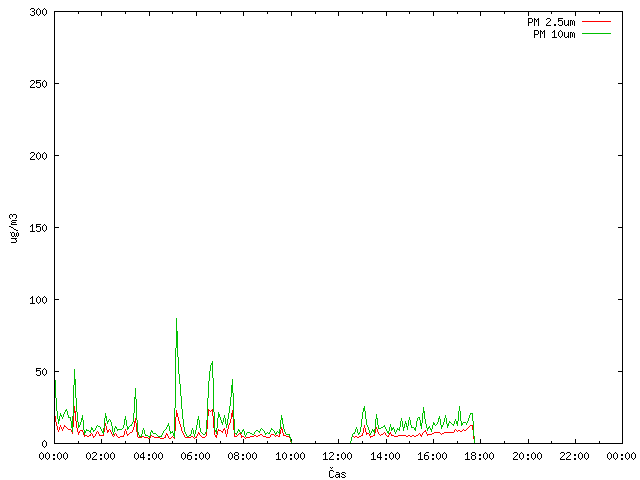Click the y-axis value 50
This screenshot has width=640, height=480.
41,372
